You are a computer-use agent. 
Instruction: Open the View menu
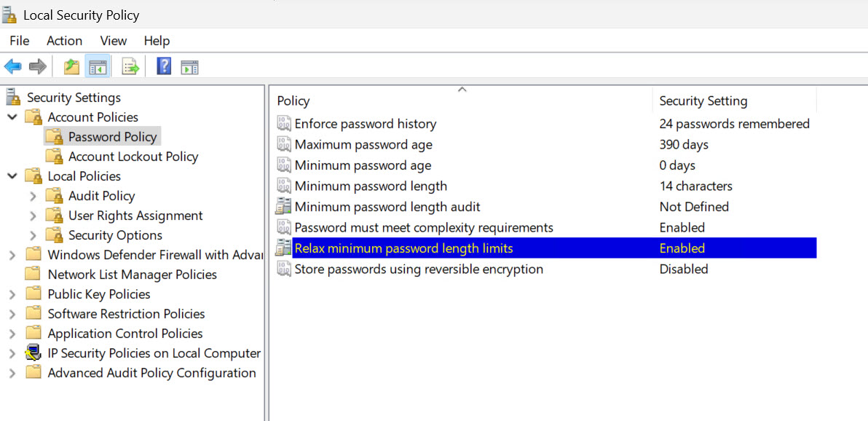114,41
